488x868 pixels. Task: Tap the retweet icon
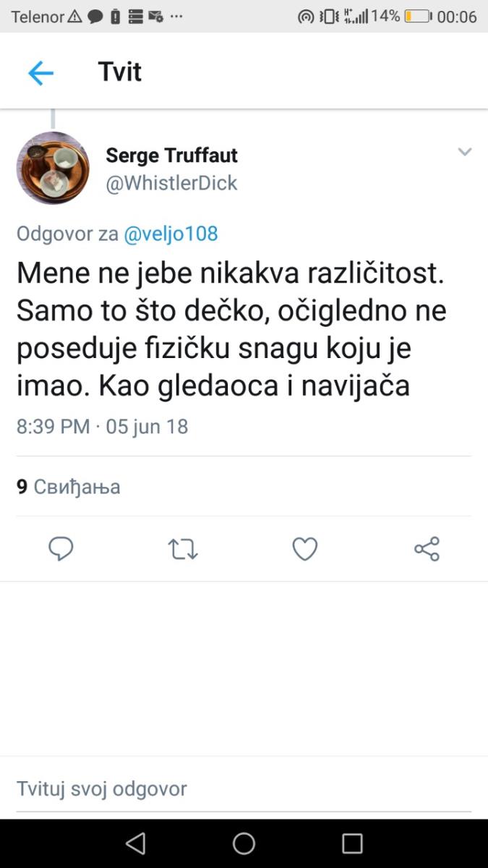(x=183, y=549)
